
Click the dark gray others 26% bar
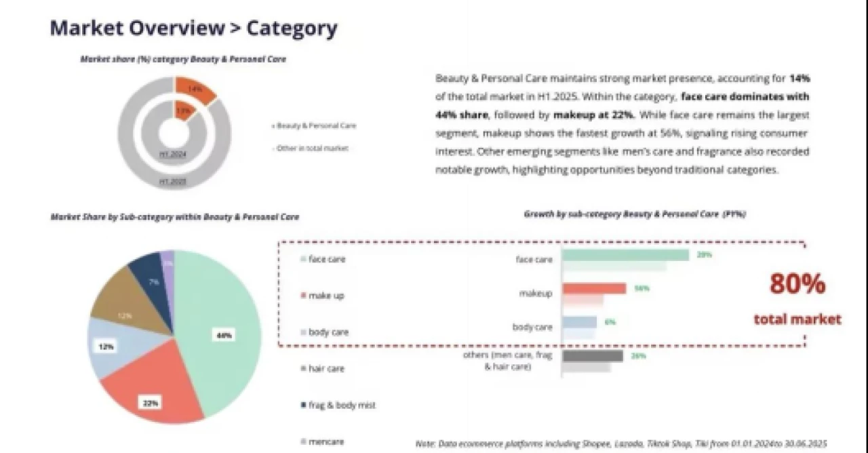pyautogui.click(x=592, y=356)
